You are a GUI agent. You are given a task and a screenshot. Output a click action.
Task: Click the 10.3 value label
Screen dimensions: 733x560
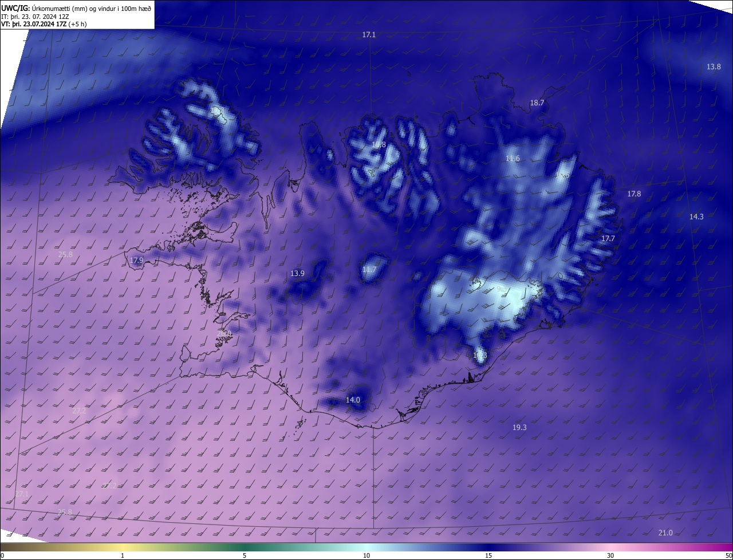pyautogui.click(x=480, y=356)
